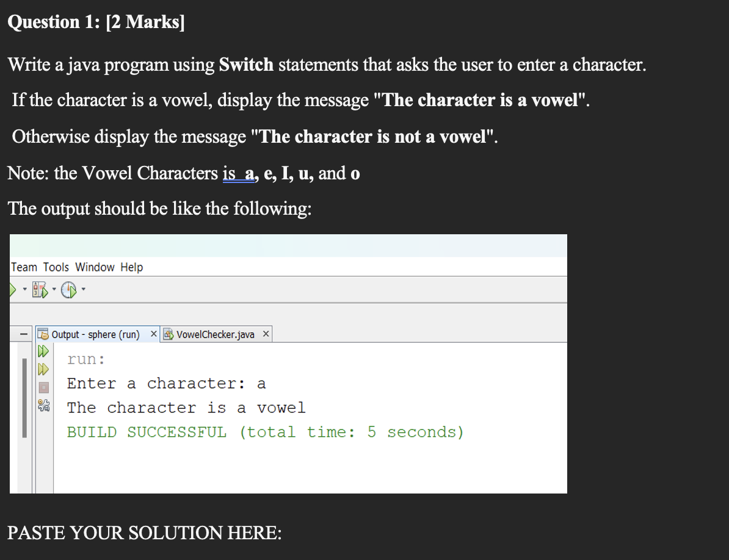The width and height of the screenshot is (729, 560).
Task: Open the Tools menu
Action: pos(56,267)
